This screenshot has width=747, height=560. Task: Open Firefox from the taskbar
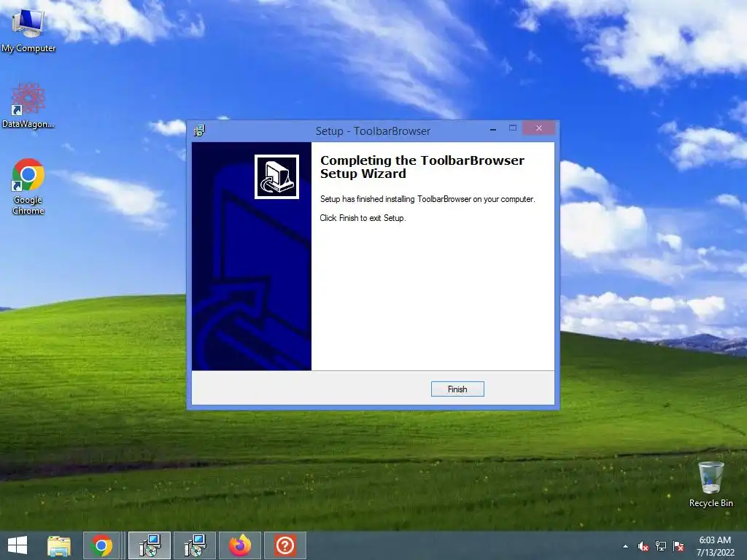239,545
